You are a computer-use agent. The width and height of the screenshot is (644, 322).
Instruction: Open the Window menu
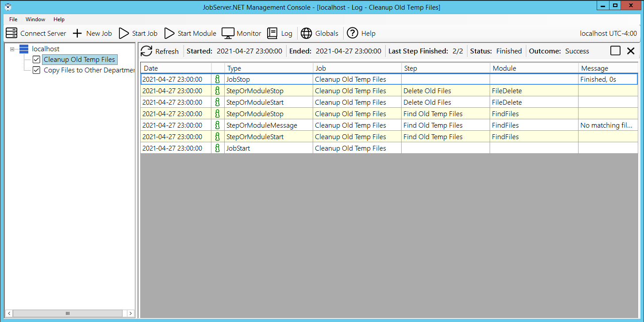(x=35, y=19)
